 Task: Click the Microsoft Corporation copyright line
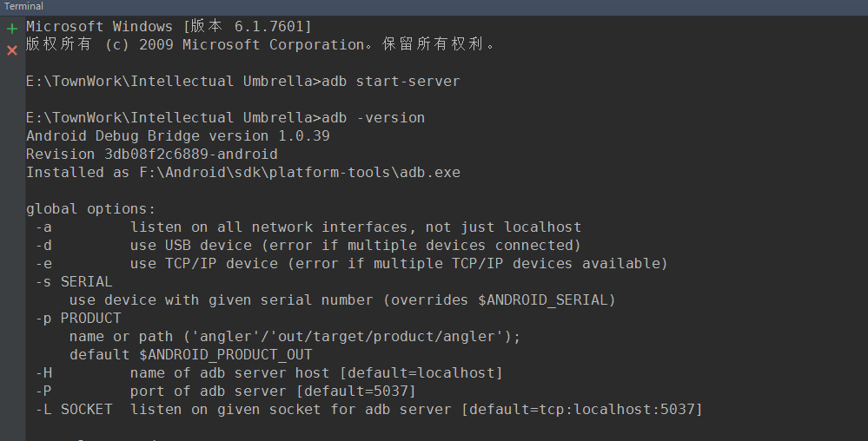260,44
